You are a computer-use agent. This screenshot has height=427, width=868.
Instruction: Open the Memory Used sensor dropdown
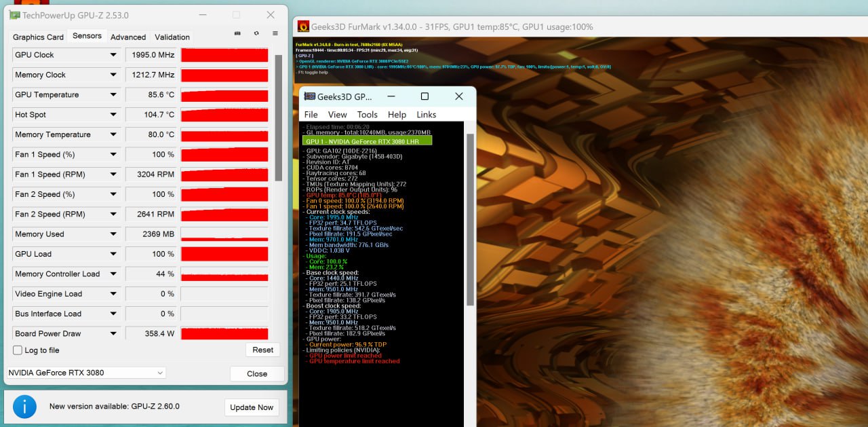pyautogui.click(x=113, y=234)
